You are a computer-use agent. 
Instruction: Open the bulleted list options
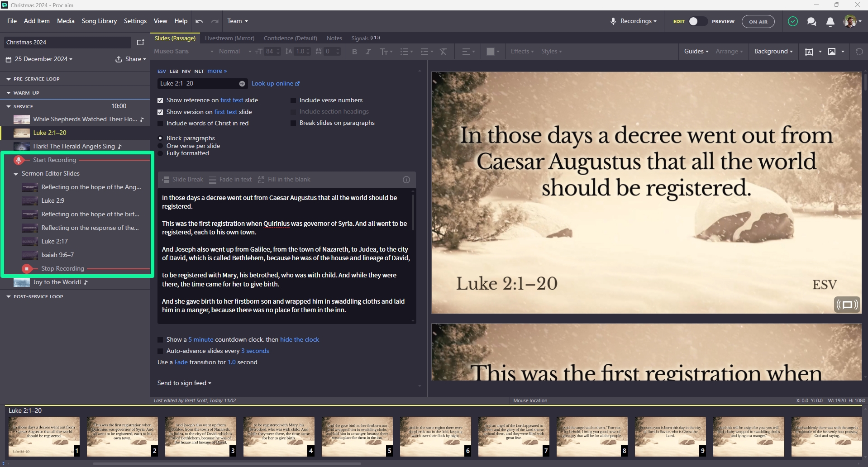[x=406, y=52]
